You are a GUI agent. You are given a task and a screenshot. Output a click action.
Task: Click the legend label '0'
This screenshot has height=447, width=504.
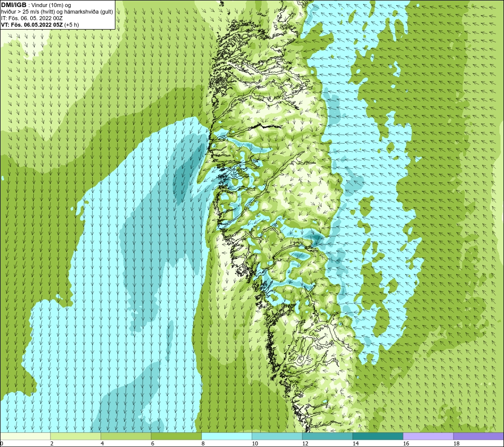[x=2, y=443]
